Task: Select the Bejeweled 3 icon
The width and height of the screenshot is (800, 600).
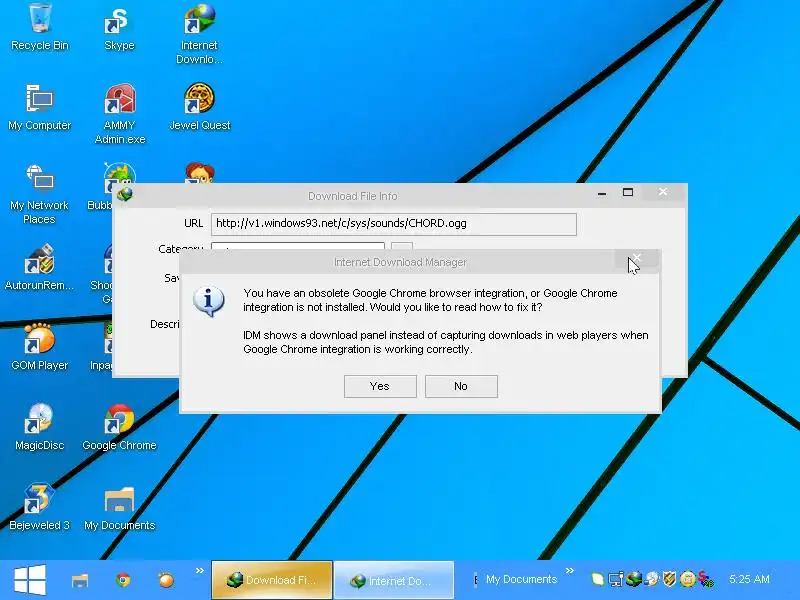Action: pos(39,507)
